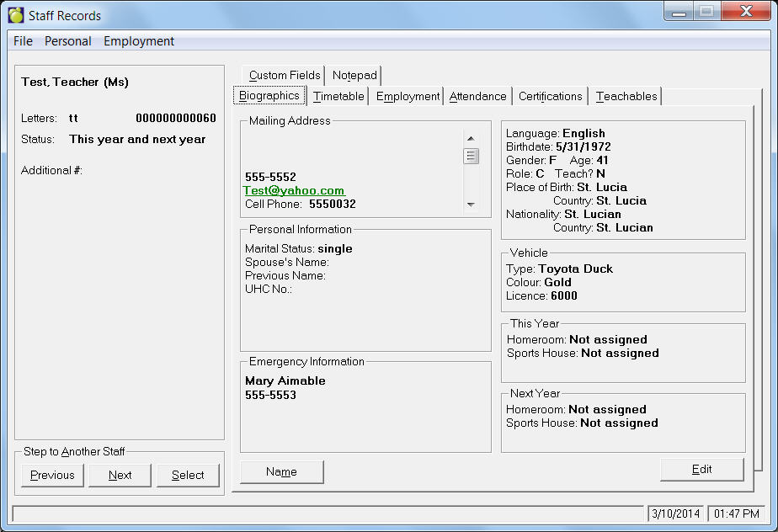Viewport: 778px width, 532px height.
Task: Open the Employment tab
Action: [408, 97]
